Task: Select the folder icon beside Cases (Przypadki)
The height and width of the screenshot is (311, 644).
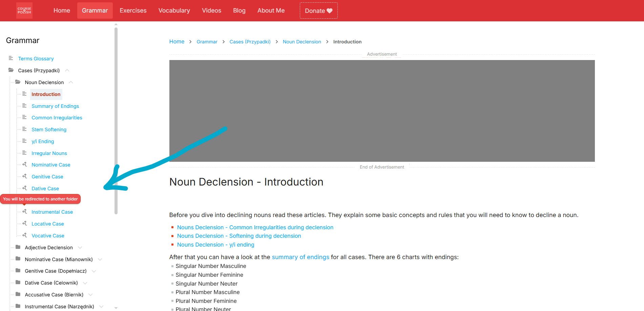Action: [x=10, y=70]
